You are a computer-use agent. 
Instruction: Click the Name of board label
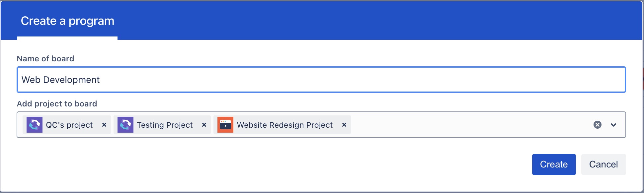[45, 59]
